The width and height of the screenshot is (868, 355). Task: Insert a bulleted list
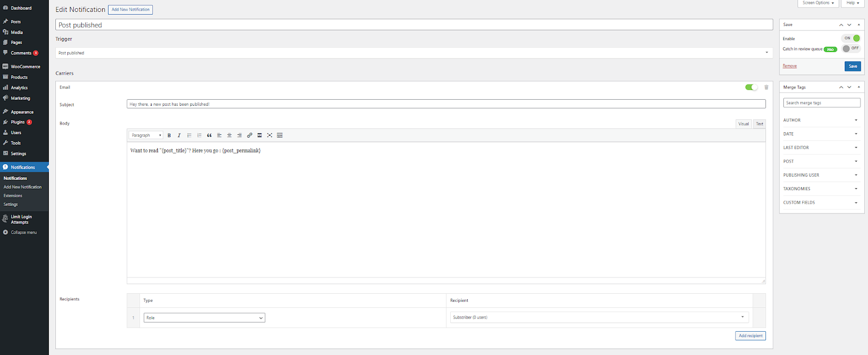click(x=189, y=135)
